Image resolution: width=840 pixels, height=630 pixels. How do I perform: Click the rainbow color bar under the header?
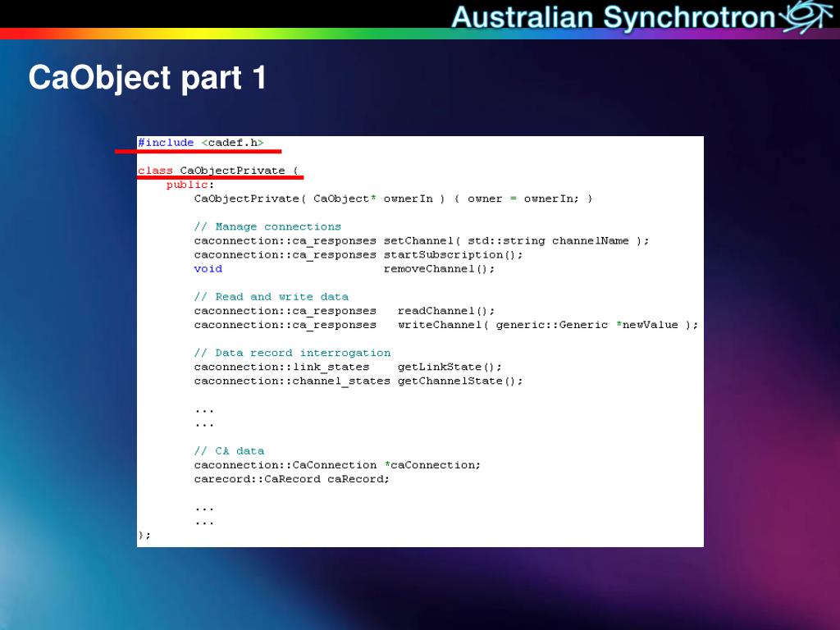[x=420, y=33]
